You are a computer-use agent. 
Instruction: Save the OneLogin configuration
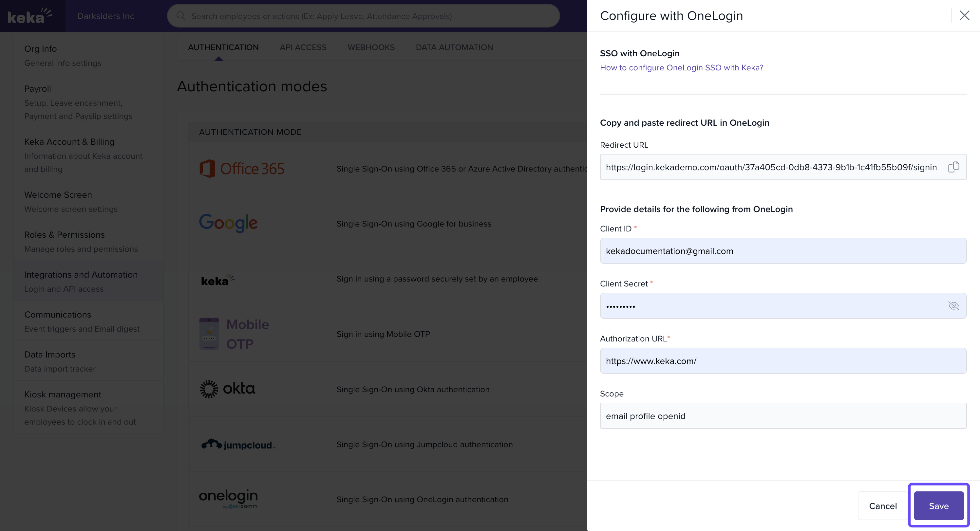[x=938, y=505]
